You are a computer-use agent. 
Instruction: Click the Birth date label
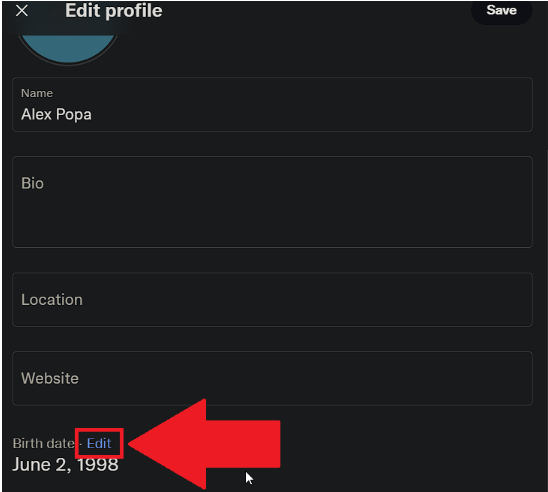[x=43, y=443]
